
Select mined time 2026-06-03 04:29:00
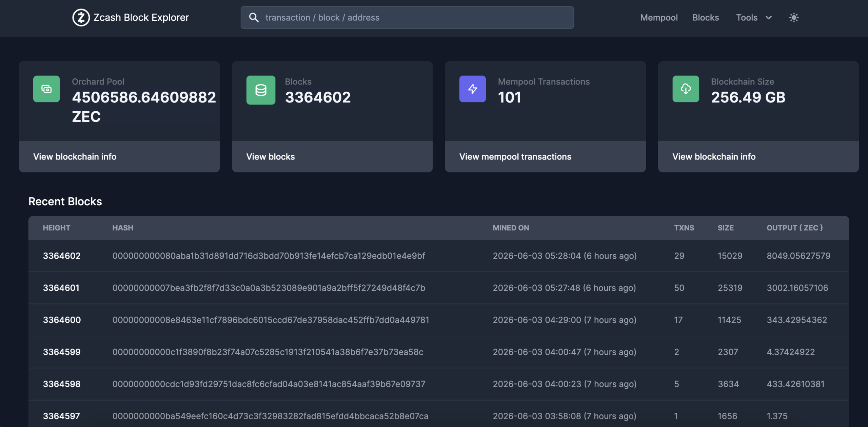[537, 320]
